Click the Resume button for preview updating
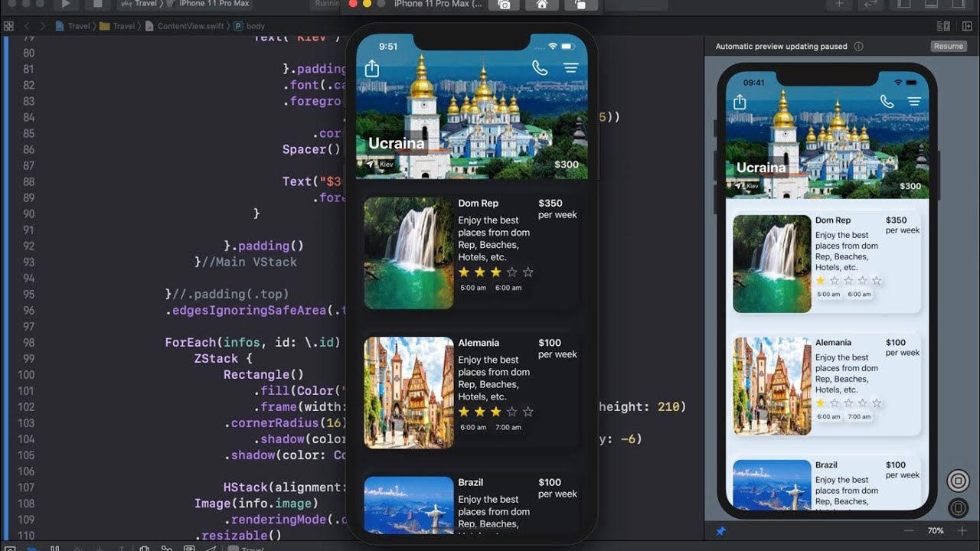Screen dimensions: 980x551 point(949,46)
